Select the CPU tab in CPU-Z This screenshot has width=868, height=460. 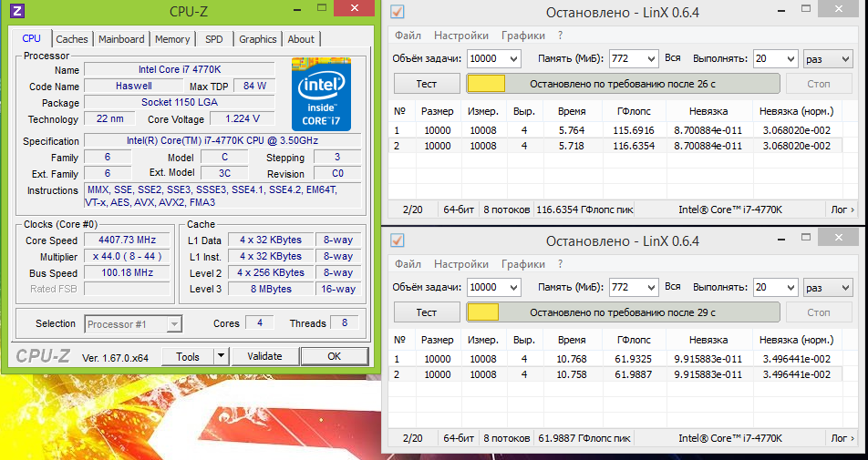coord(32,38)
